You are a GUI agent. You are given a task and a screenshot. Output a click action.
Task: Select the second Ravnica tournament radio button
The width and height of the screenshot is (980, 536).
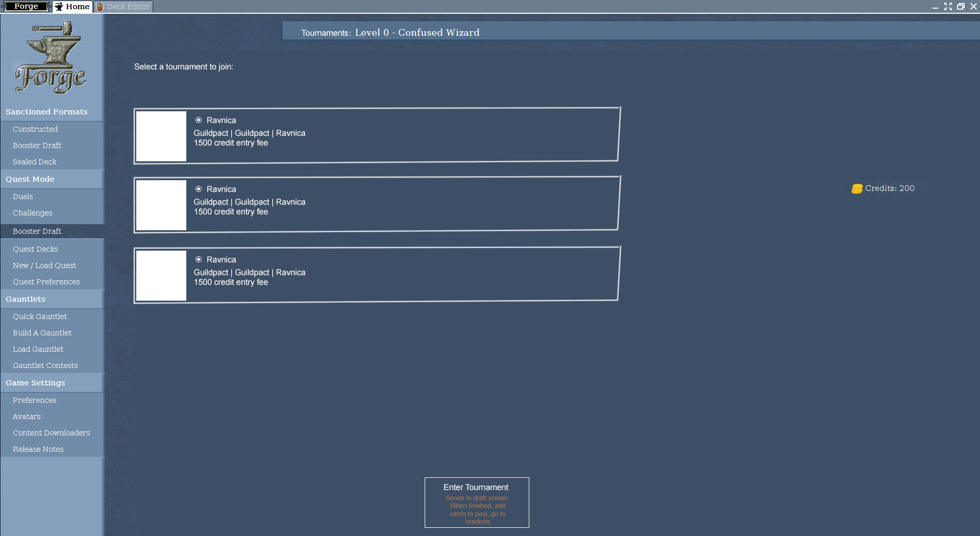(x=199, y=189)
